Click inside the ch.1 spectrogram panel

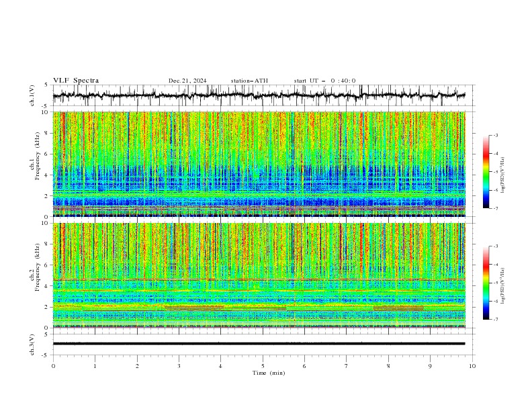pos(259,164)
